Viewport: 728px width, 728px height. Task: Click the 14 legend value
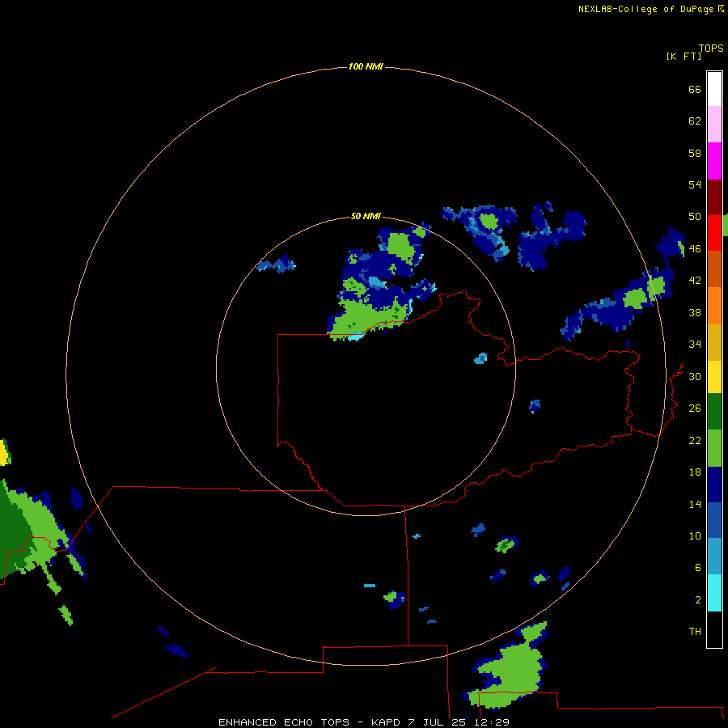coord(695,504)
